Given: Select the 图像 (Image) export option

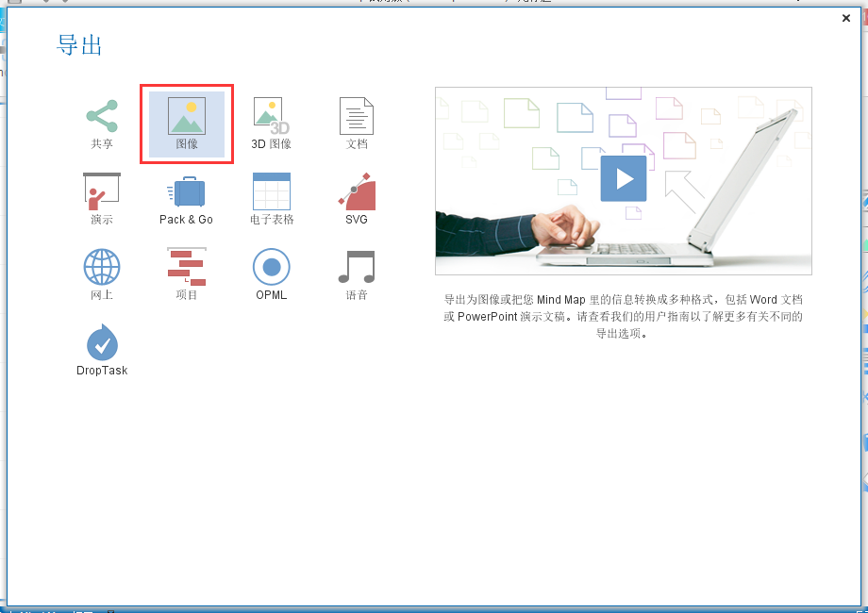Looking at the screenshot, I should pos(186,123).
